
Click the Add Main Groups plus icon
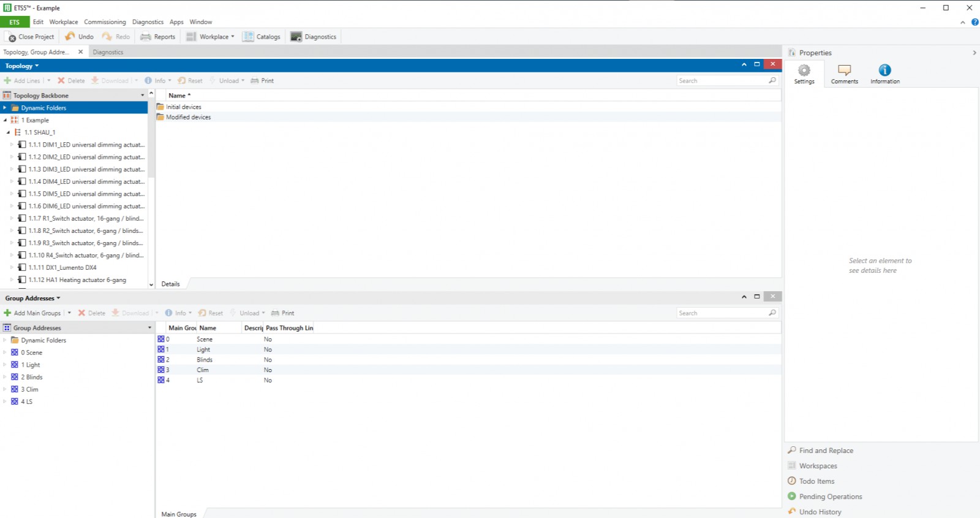(x=7, y=313)
